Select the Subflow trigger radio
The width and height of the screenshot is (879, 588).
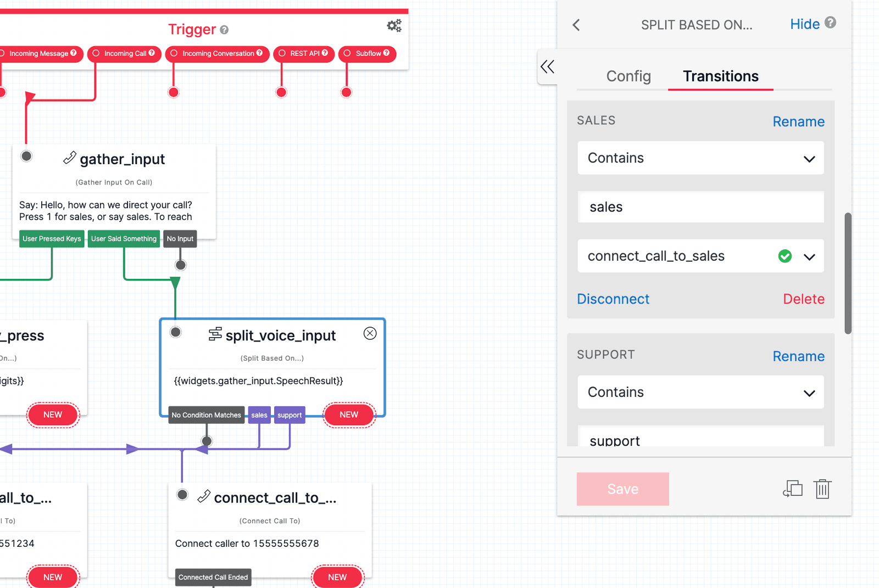click(347, 53)
